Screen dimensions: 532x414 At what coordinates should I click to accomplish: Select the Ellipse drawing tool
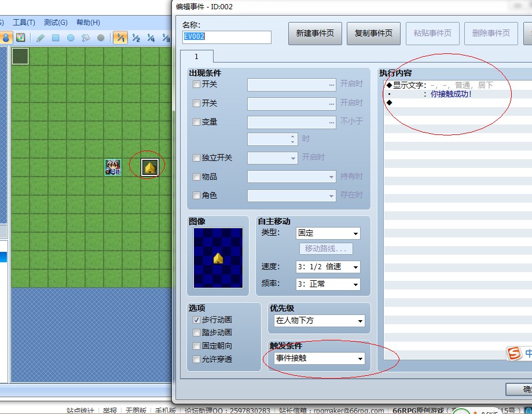71,38
